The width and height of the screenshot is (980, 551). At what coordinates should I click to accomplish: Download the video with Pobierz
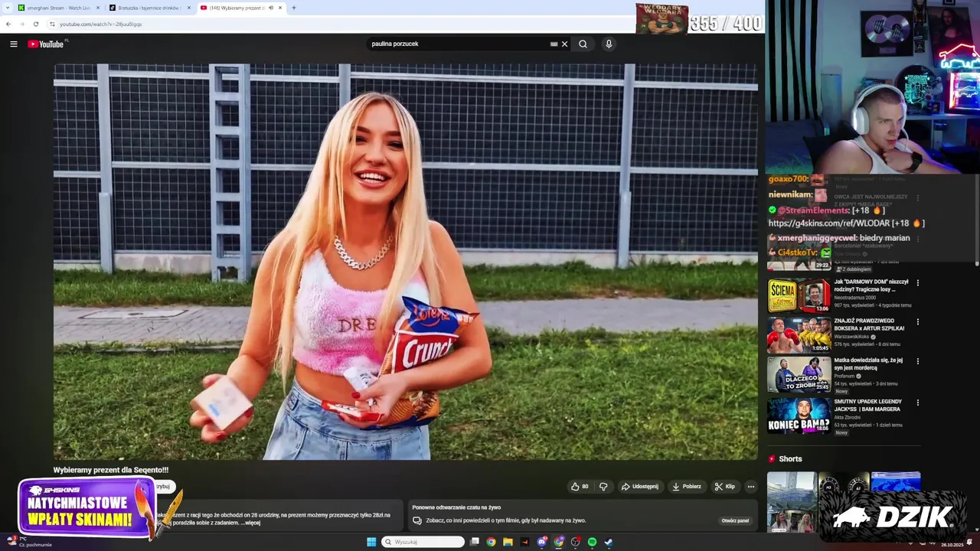[x=687, y=486]
